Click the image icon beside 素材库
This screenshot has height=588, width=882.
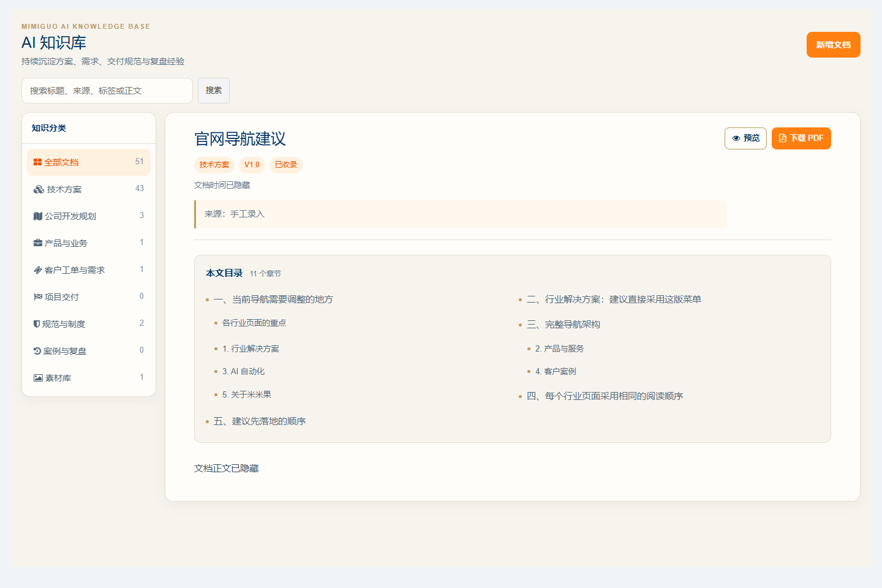point(38,378)
